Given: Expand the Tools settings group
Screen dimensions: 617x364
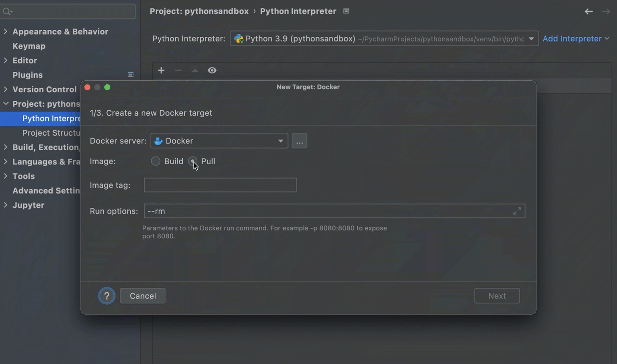Looking at the screenshot, I should pyautogui.click(x=5, y=176).
